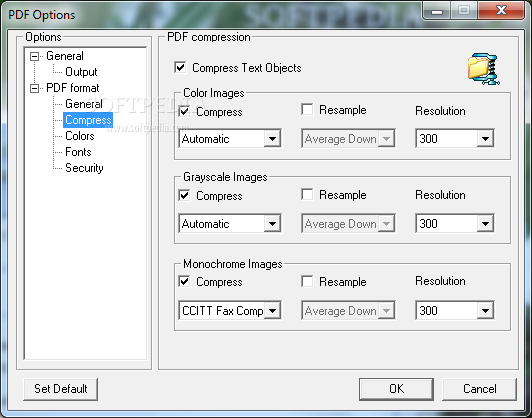Screen dimensions: 532x418
Task: Open Fonts options page
Action: tap(78, 152)
